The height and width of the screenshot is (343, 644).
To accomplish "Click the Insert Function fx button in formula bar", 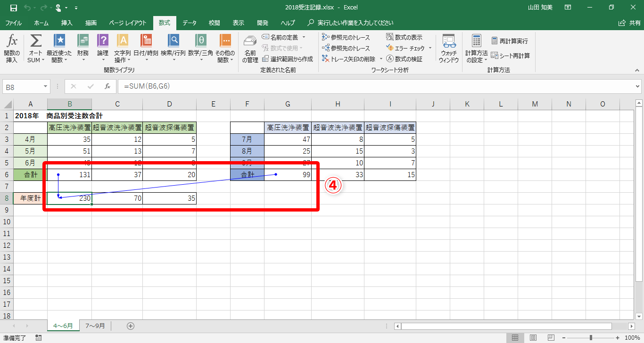I will tap(107, 86).
